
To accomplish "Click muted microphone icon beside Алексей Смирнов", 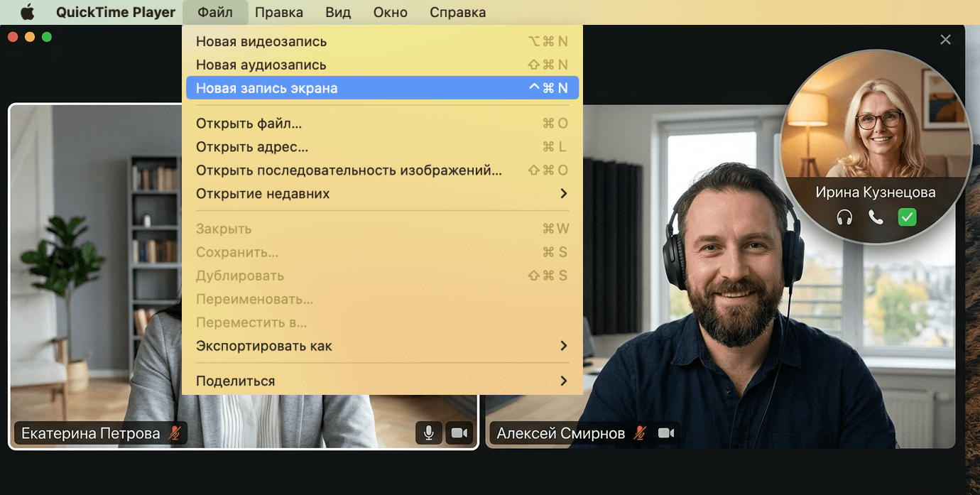I will (x=641, y=433).
